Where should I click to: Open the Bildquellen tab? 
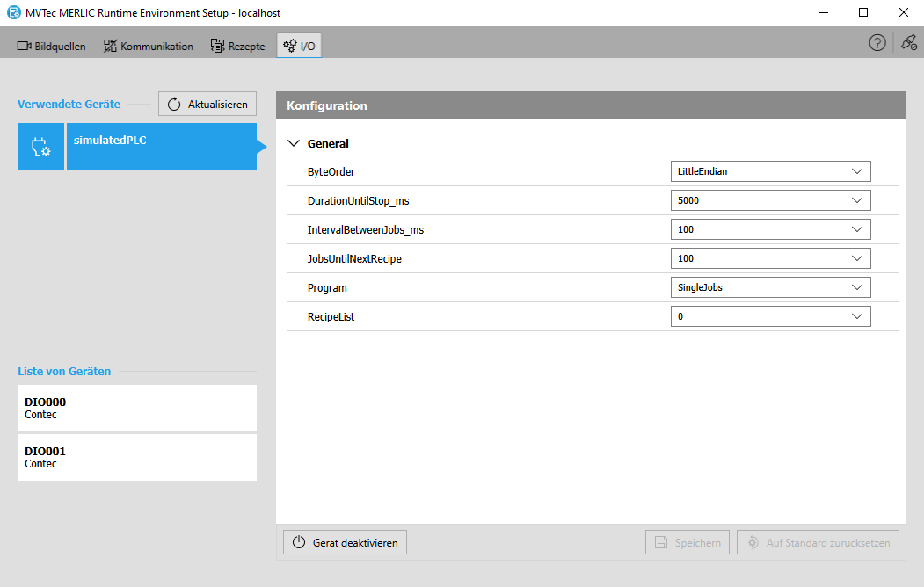click(52, 46)
